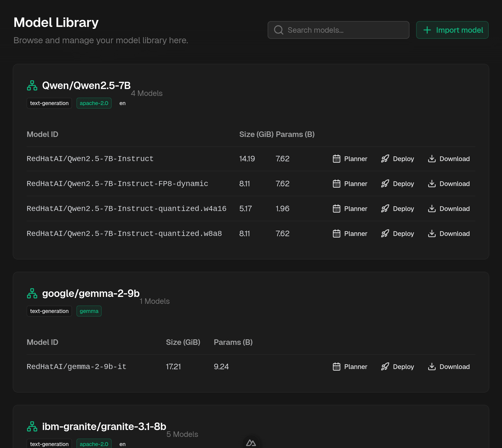Click the Download arrow icon for Qwen2.5-7B-Instruct-FP8-dynamic
Screen dimensions: 502x448
tap(432, 184)
